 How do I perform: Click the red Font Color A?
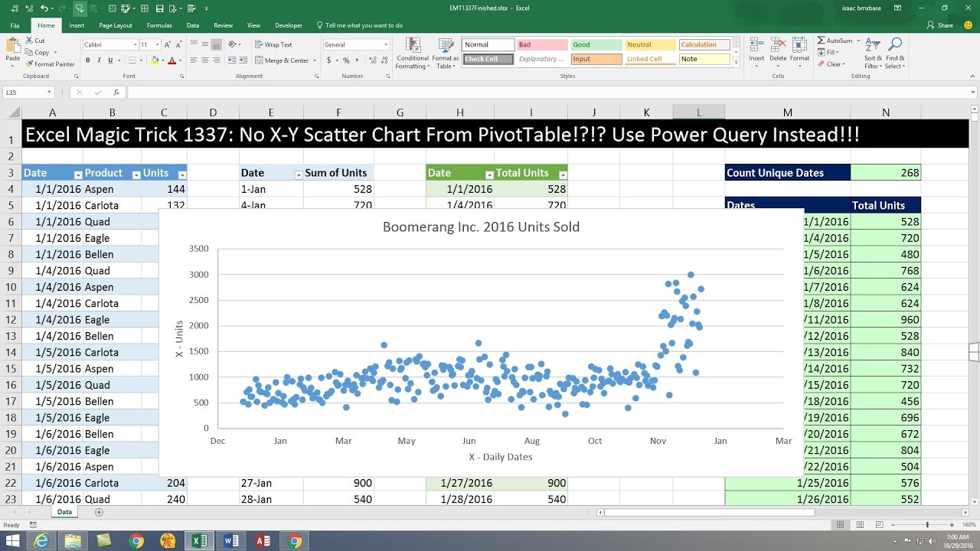click(171, 60)
